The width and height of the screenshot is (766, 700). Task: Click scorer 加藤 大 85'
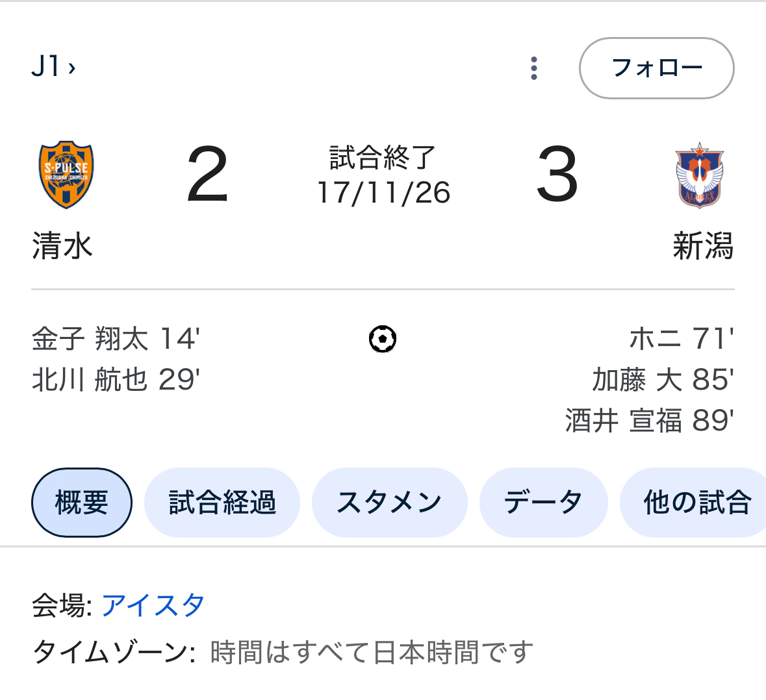663,380
